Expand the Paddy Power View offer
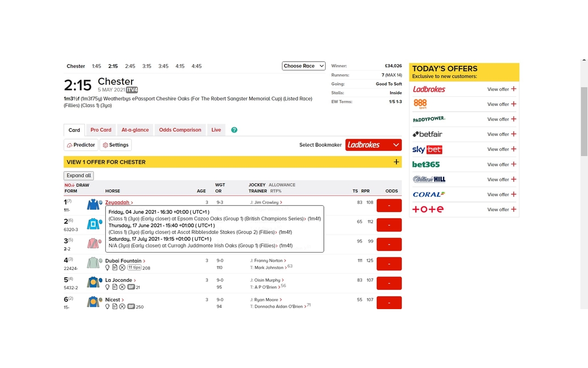The image size is (588, 368). pos(502,119)
